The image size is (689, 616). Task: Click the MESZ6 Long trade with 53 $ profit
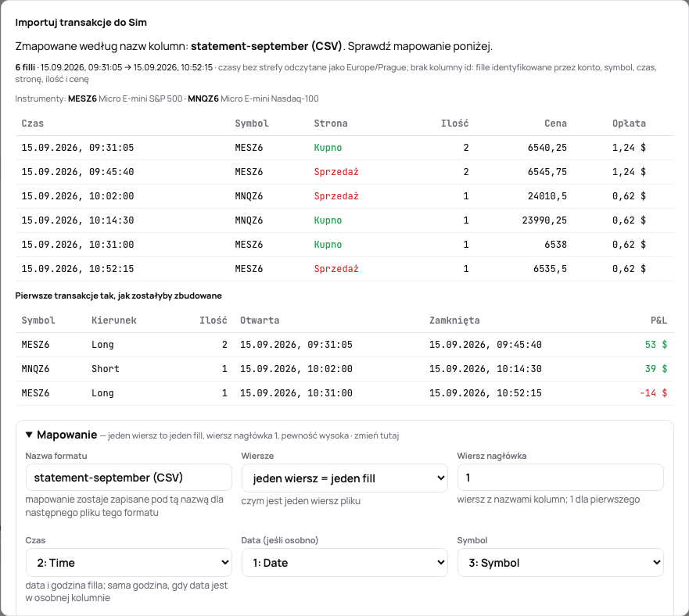344,345
